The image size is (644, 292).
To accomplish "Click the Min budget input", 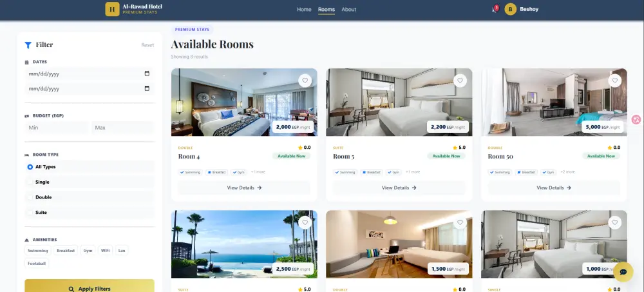I will click(x=56, y=128).
